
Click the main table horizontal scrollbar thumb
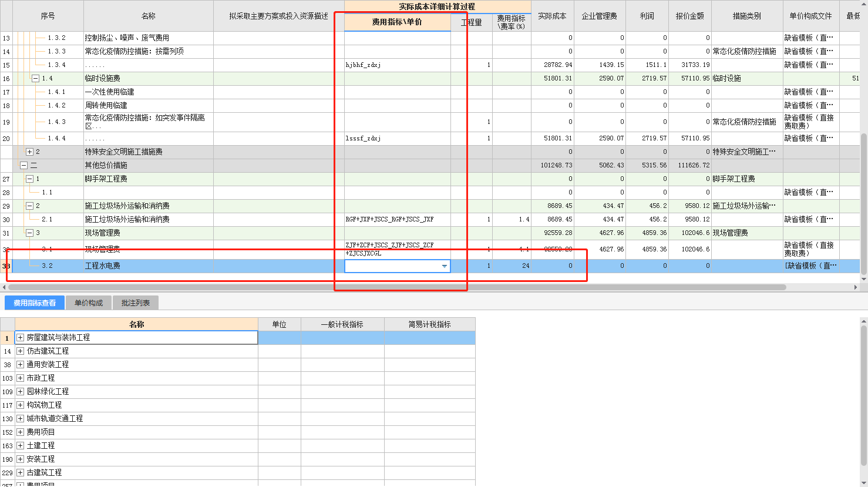tap(398, 287)
